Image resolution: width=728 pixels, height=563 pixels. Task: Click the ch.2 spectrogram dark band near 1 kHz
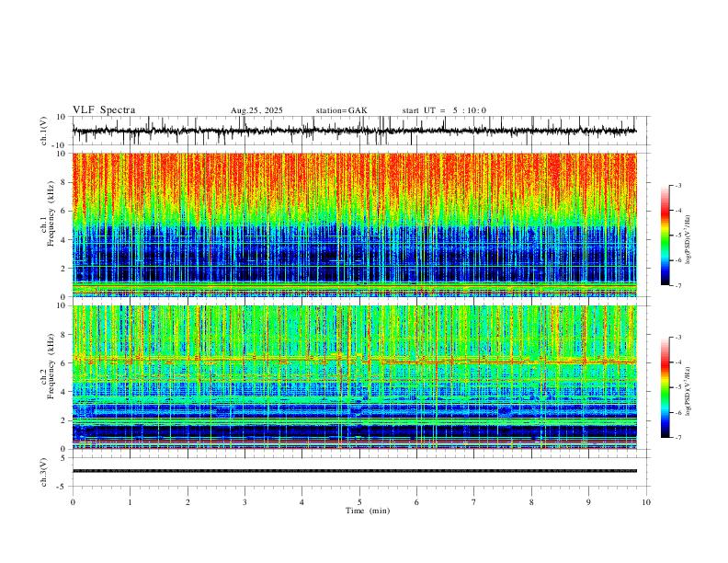[354, 431]
